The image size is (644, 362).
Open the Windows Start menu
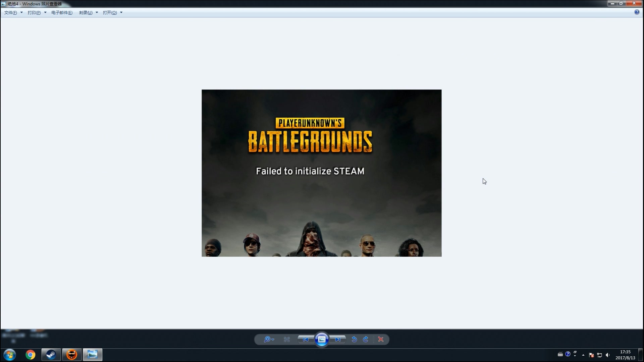tap(9, 355)
